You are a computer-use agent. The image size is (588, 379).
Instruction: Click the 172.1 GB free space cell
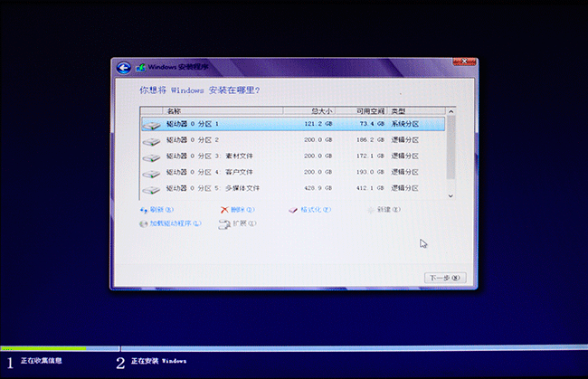pos(370,156)
